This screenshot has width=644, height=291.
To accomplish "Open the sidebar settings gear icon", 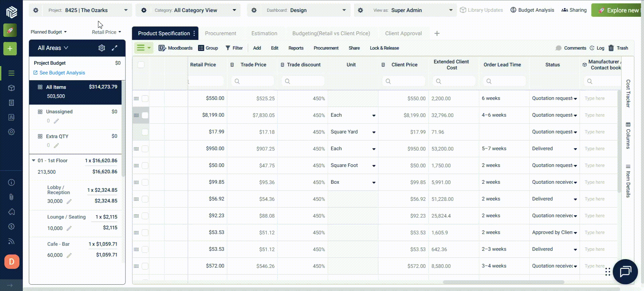I will [11, 132].
